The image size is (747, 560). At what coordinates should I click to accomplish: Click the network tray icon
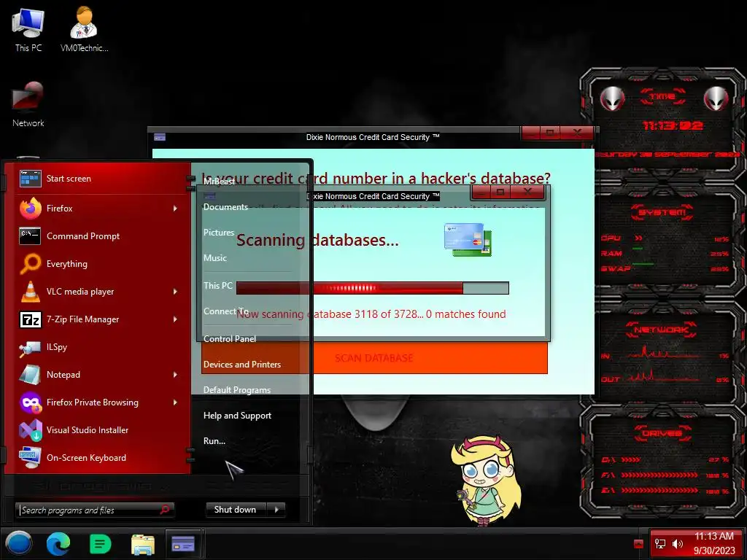(660, 544)
